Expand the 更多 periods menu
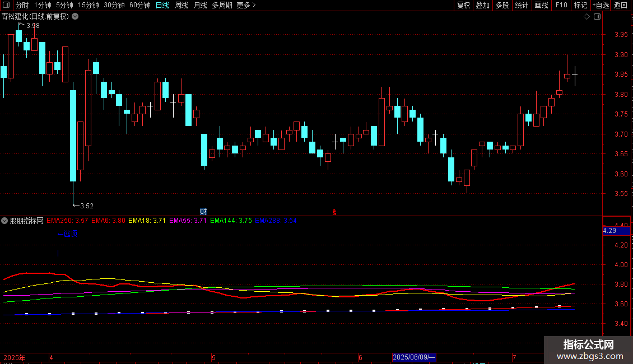The height and width of the screenshot is (364, 633). [x=246, y=5]
